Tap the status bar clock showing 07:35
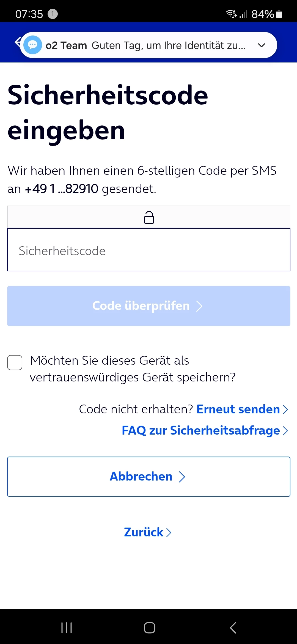 pos(29,14)
